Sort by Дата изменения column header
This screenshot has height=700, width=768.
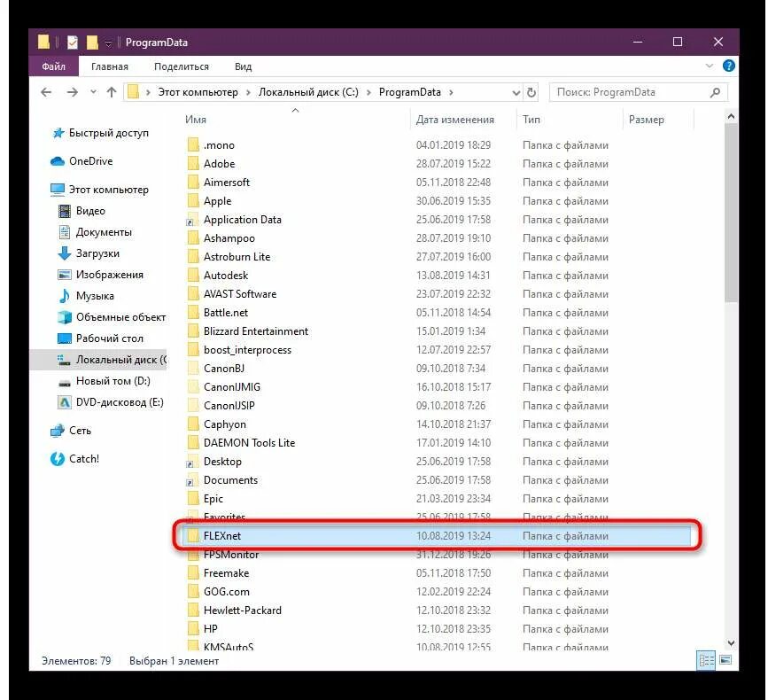(x=455, y=120)
